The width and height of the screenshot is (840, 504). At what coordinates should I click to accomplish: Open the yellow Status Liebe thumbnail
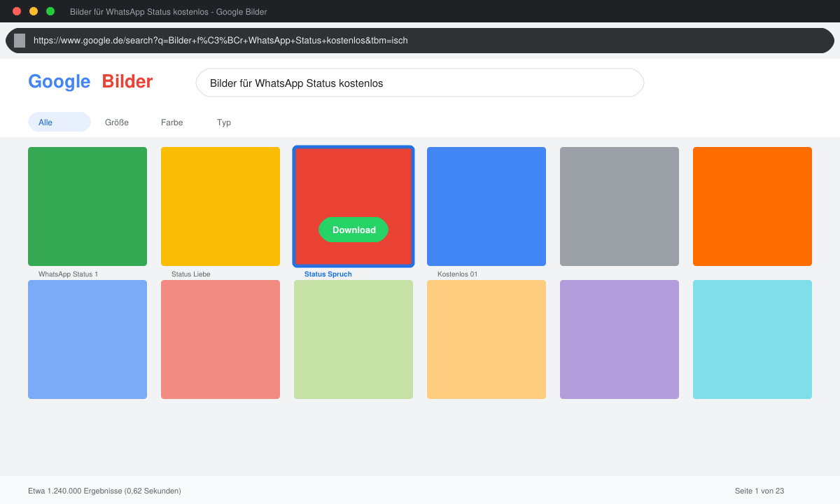coord(220,206)
